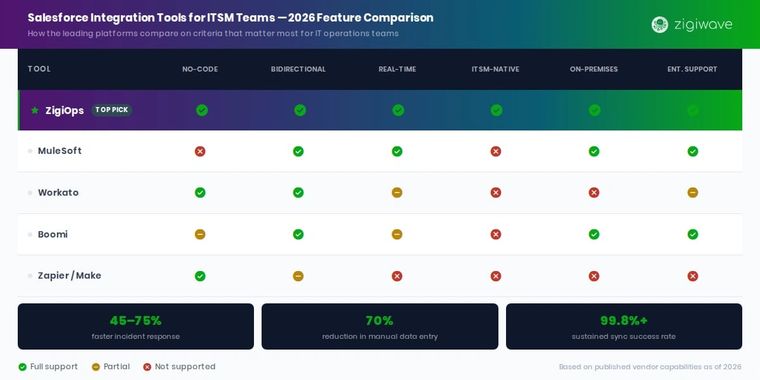Click the 'How the leading platforms compare' subtitle

tap(213, 33)
